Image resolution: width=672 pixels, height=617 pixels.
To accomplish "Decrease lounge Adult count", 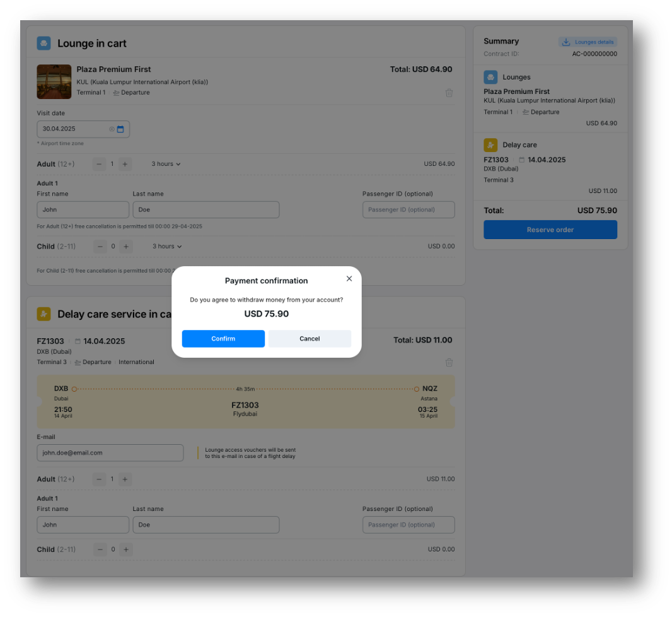I will [100, 164].
